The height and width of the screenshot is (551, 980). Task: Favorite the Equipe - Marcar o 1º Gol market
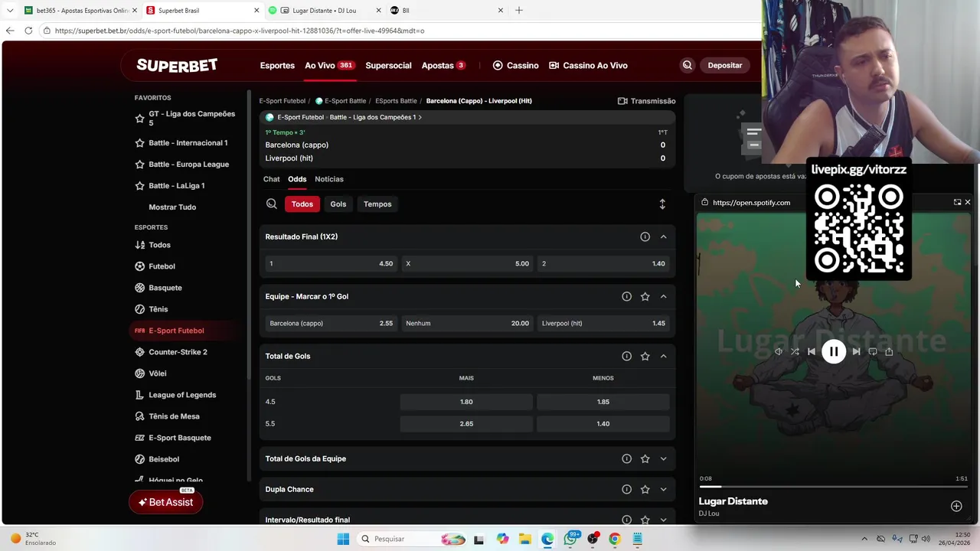645,296
